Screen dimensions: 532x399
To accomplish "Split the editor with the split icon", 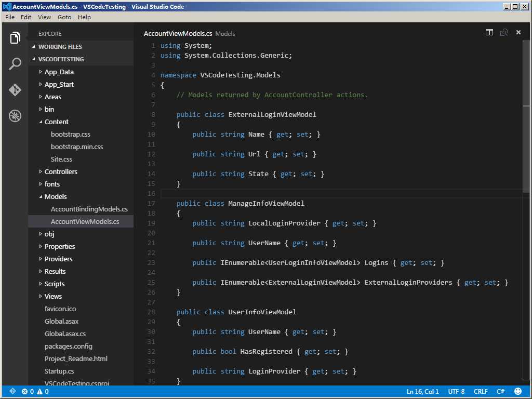I will [x=489, y=33].
